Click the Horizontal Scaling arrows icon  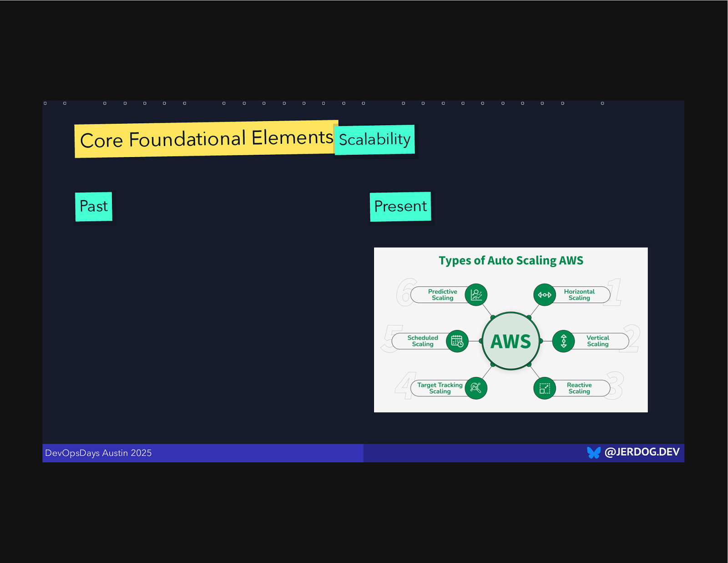[x=545, y=295]
